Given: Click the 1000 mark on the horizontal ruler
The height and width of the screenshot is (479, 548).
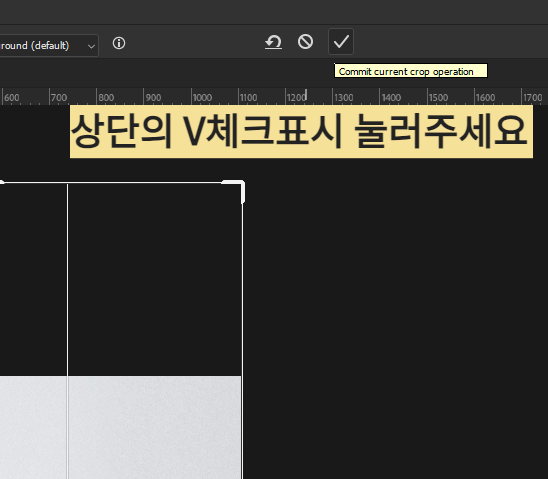Looking at the screenshot, I should (x=202, y=97).
